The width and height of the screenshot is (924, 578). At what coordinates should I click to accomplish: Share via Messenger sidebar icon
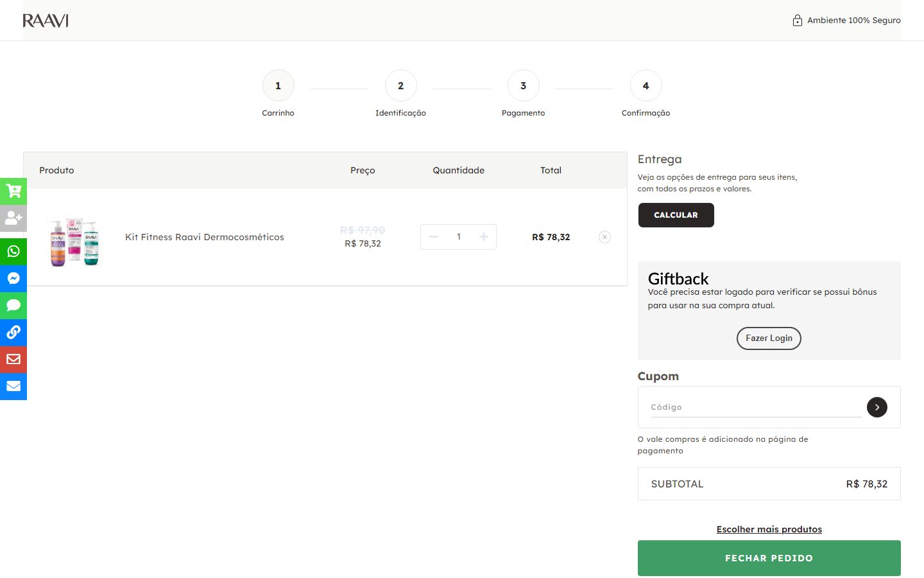[x=13, y=278]
